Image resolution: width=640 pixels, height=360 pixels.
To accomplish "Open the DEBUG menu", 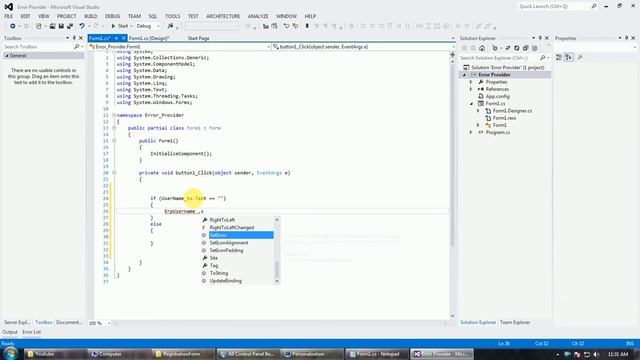I will 112,16.
